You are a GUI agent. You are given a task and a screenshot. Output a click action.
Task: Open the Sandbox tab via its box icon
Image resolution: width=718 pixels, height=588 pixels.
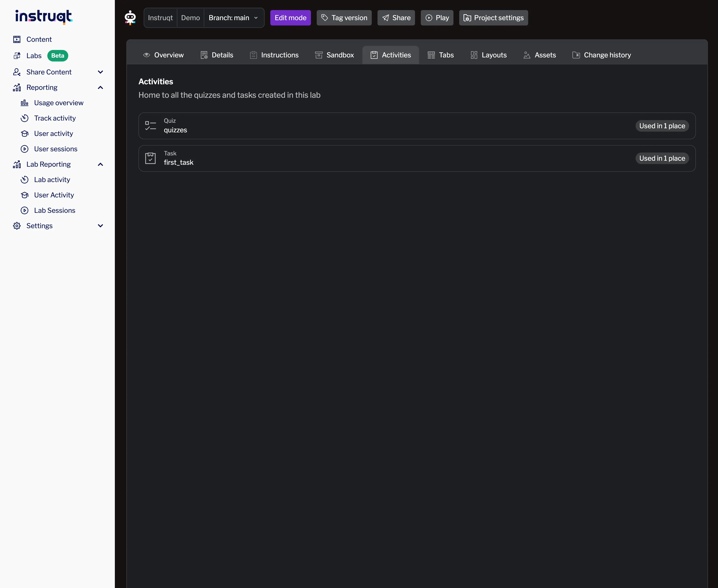tap(319, 55)
